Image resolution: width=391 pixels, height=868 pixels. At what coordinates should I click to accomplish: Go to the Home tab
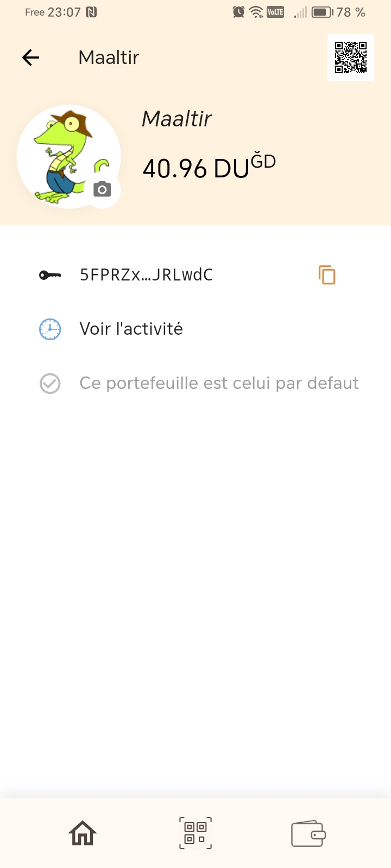coord(83,833)
